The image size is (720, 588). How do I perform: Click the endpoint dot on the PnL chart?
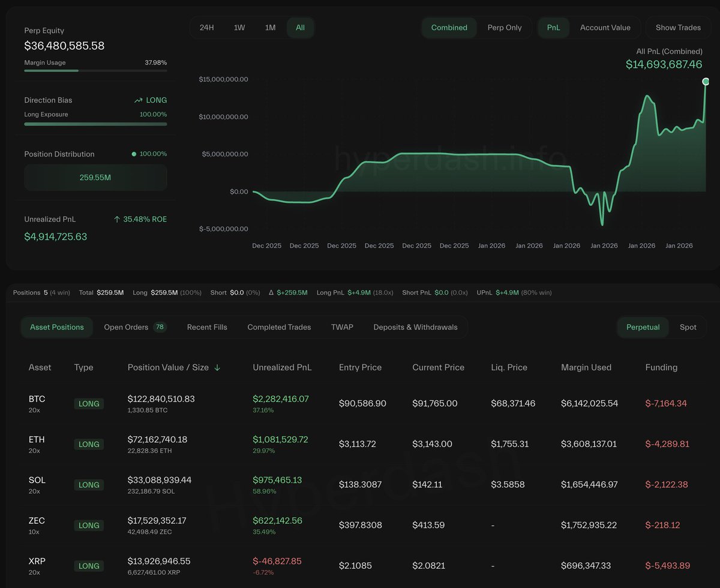coord(706,82)
